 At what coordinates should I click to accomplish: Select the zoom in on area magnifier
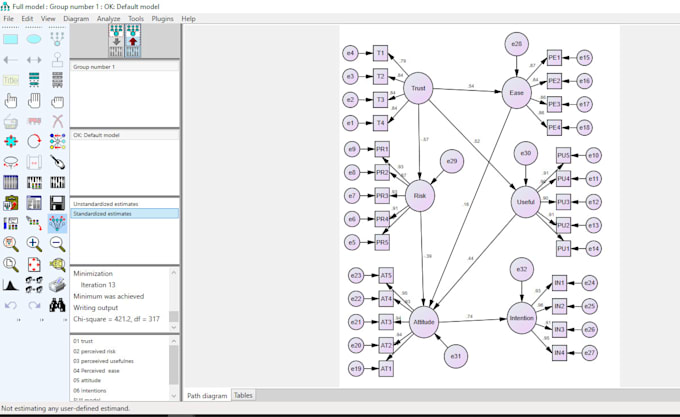[10, 244]
